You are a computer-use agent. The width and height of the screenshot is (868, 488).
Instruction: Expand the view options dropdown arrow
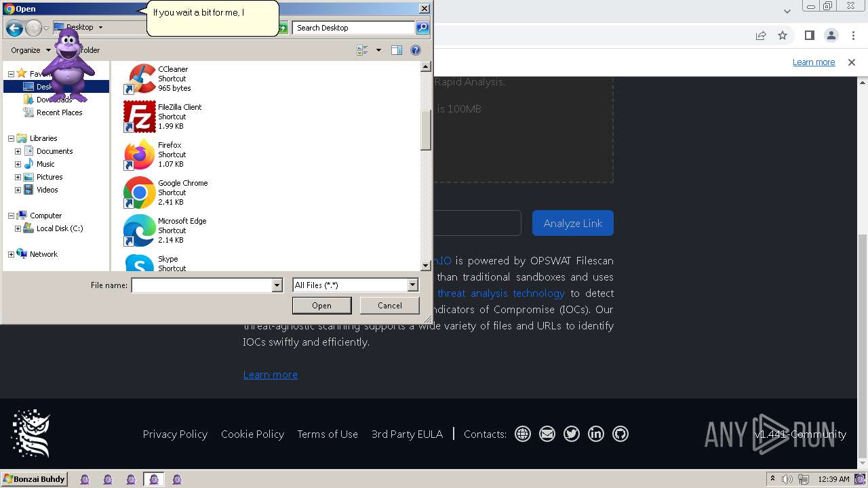378,50
